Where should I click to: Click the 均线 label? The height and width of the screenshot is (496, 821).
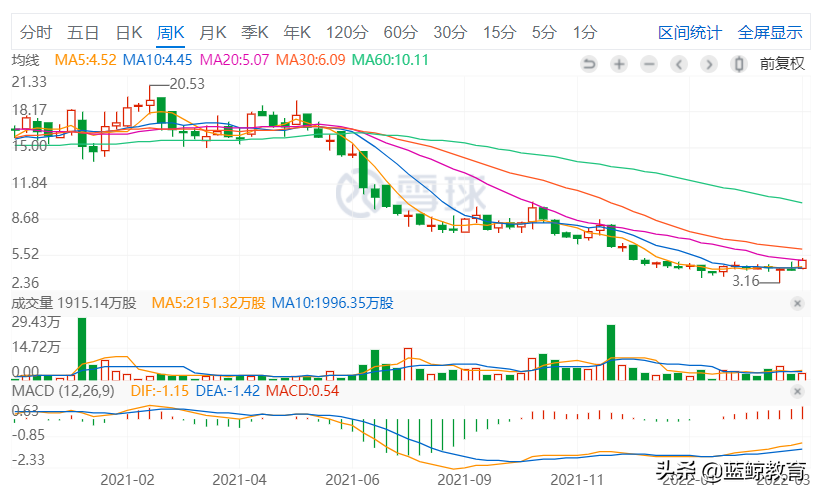[25, 60]
